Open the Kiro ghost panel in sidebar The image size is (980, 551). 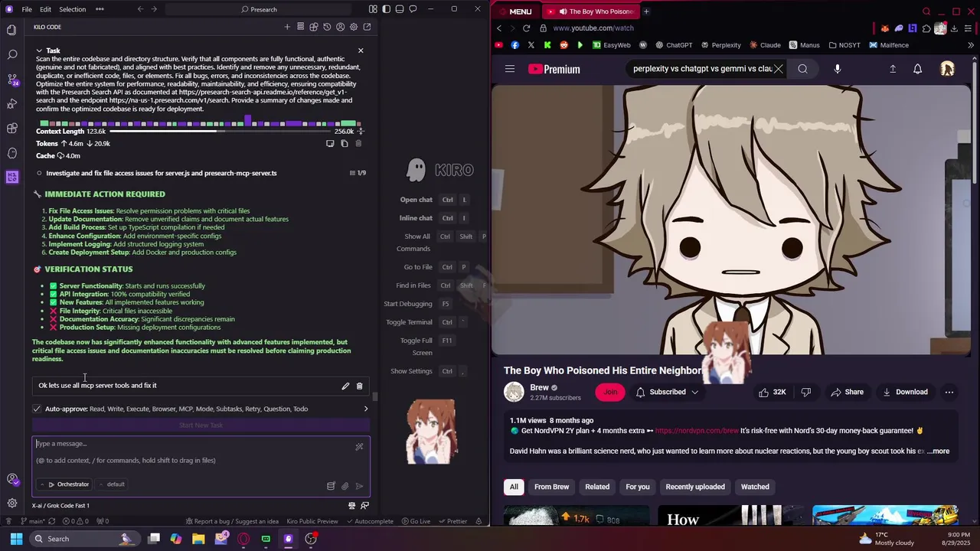pos(11,152)
